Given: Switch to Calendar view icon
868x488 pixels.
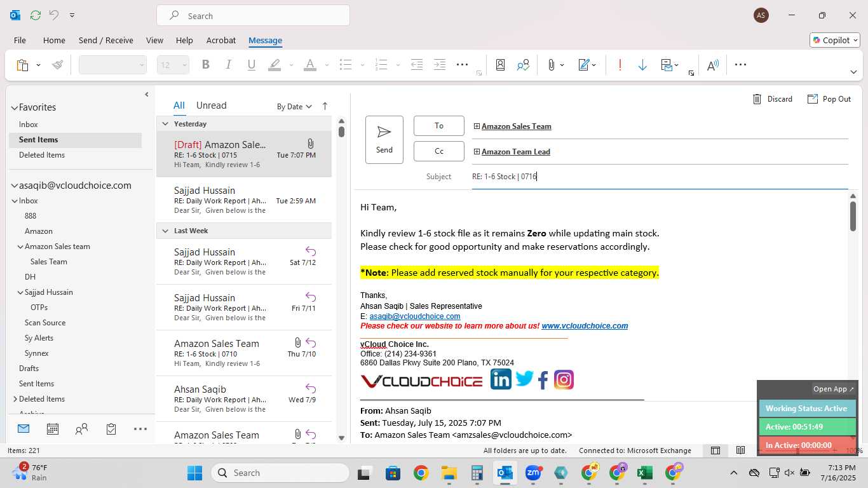Looking at the screenshot, I should [53, 429].
